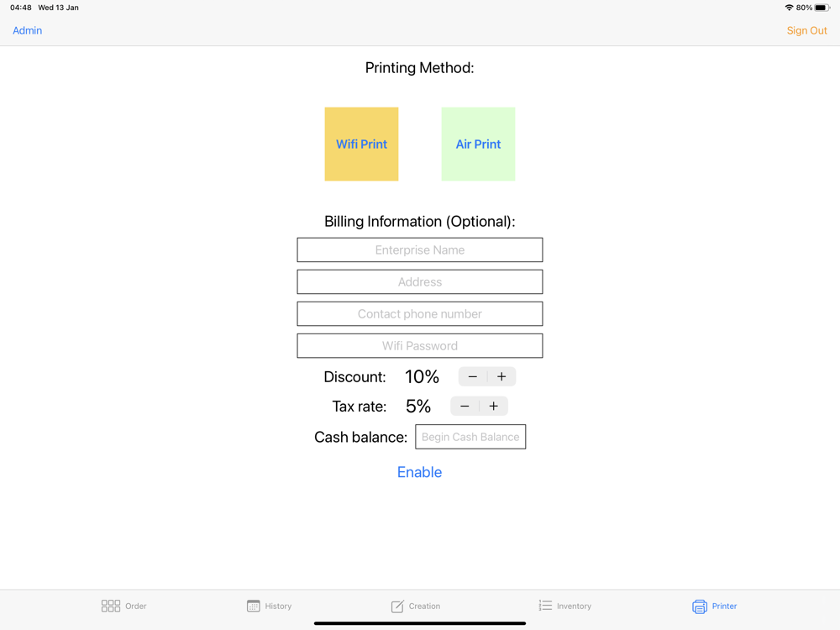Select the Printing Method heading
The image size is (840, 630).
[419, 67]
